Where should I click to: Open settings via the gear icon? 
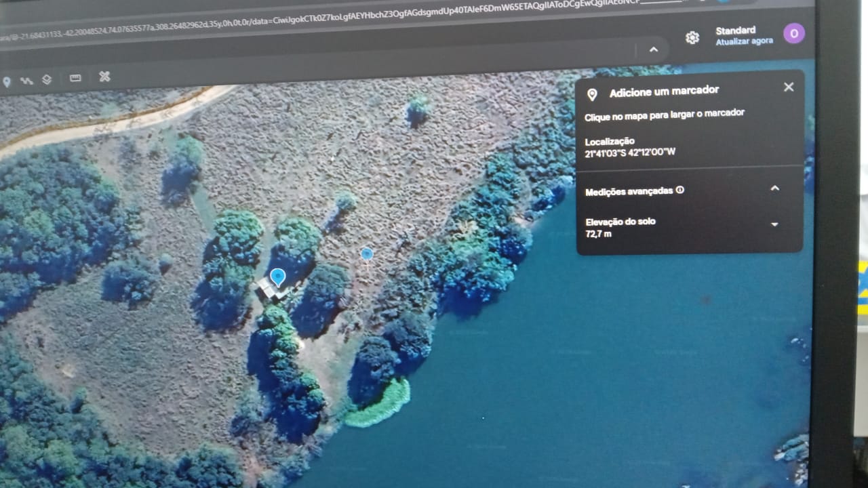click(x=692, y=38)
